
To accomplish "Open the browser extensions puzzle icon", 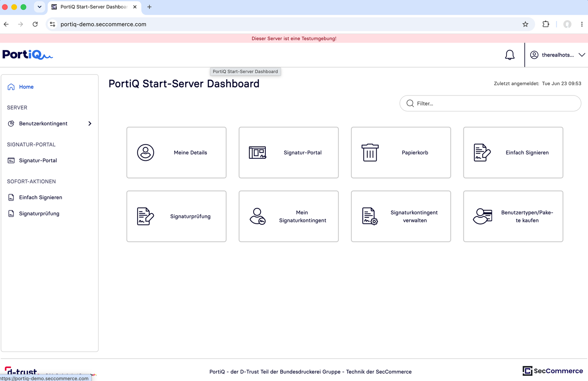I will tap(546, 24).
